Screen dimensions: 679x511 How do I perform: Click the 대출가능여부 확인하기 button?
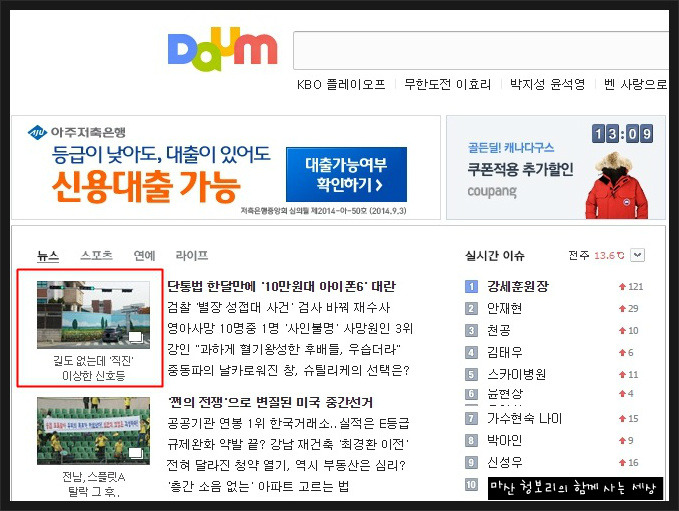pyautogui.click(x=346, y=175)
